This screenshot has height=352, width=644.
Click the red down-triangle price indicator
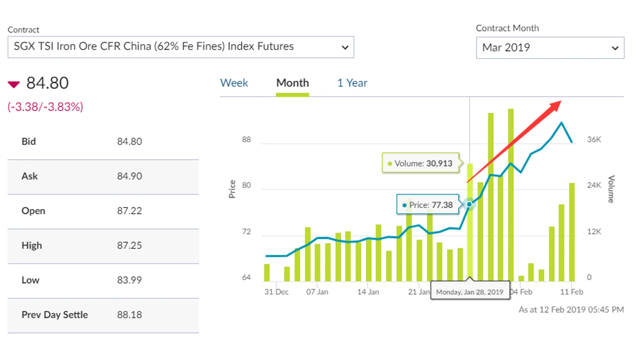click(14, 84)
